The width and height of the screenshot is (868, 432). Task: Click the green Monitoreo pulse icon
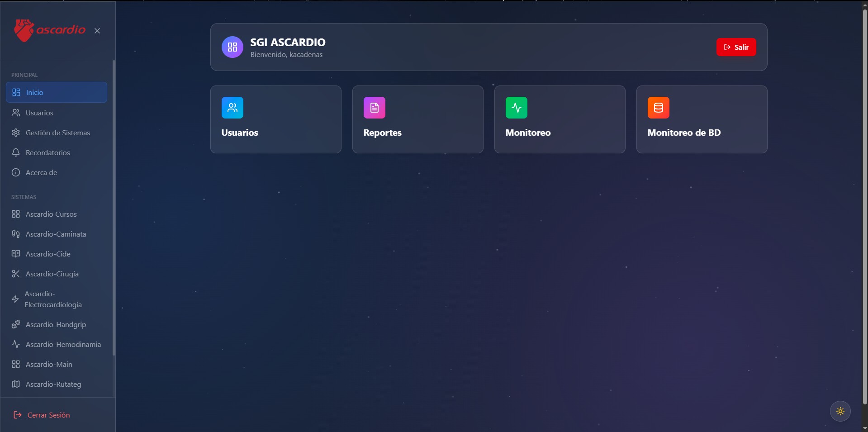(516, 108)
